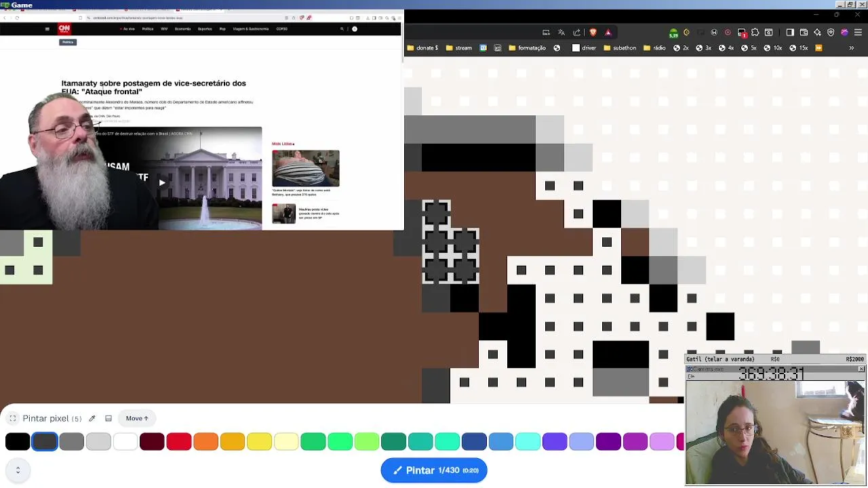Click the CNN search magnifier icon

point(342,28)
